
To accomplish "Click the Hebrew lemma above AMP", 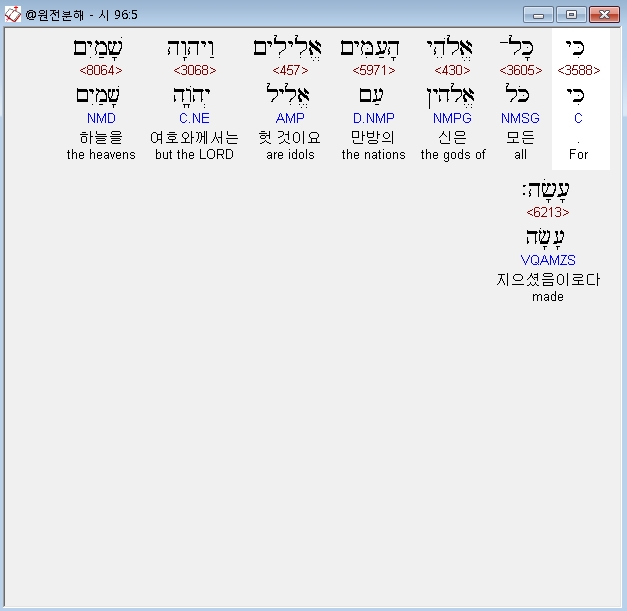I will pyautogui.click(x=288, y=96).
